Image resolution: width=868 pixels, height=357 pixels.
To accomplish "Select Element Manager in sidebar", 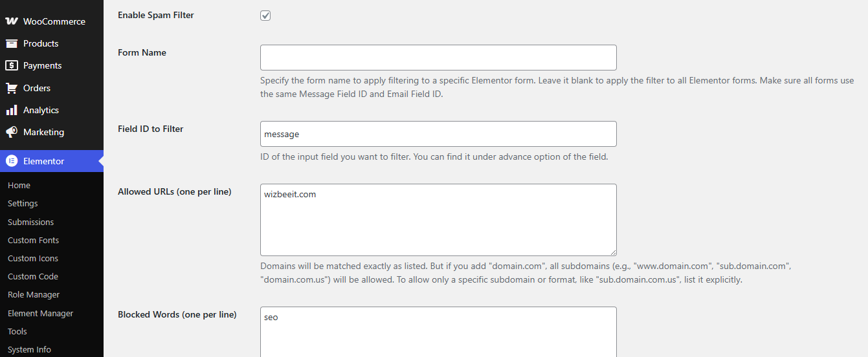I will pos(40,313).
